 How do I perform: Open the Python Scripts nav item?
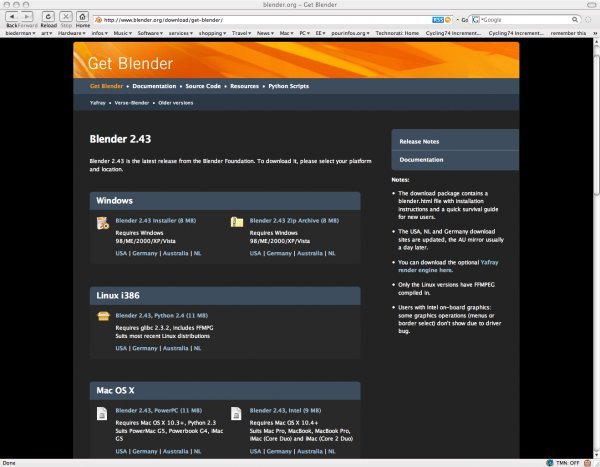coord(289,86)
